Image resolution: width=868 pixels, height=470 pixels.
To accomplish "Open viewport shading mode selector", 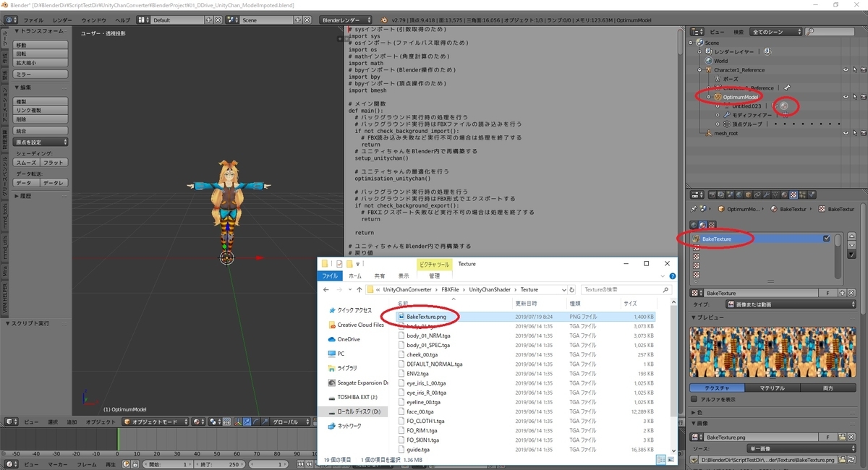I will click(x=198, y=422).
